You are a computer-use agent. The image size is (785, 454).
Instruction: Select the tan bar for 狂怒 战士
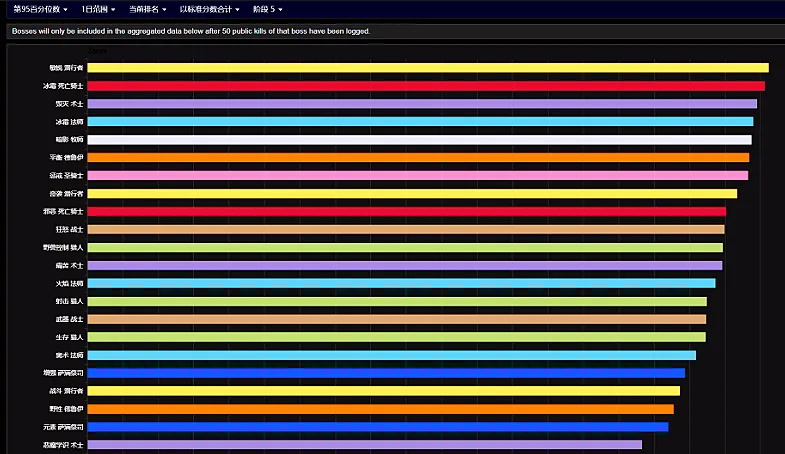[x=406, y=229]
